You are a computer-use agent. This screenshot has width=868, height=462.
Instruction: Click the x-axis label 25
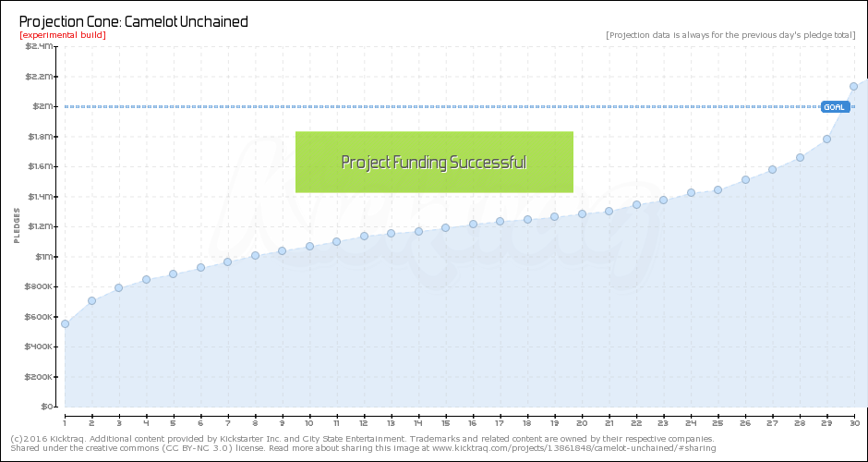(718, 423)
